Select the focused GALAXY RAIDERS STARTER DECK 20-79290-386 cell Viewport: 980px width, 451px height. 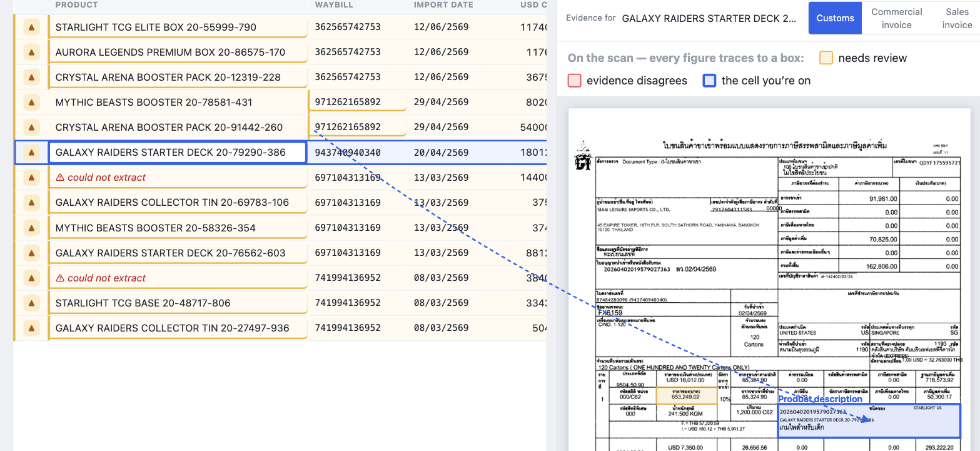[x=178, y=152]
